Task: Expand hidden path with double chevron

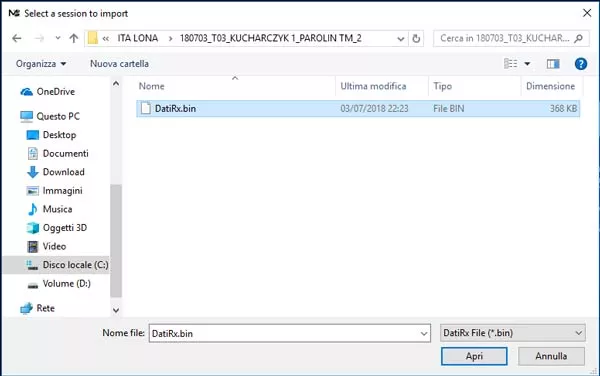Action: [x=106, y=38]
